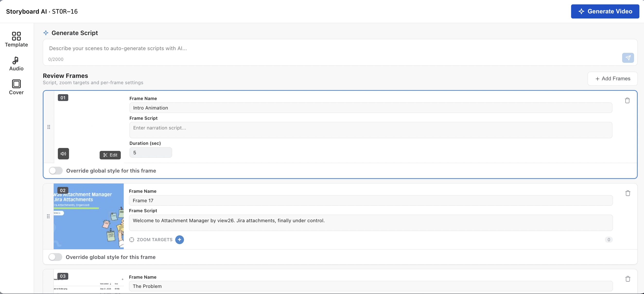
Task: Click the narration script field of frame 01
Action: click(x=371, y=130)
